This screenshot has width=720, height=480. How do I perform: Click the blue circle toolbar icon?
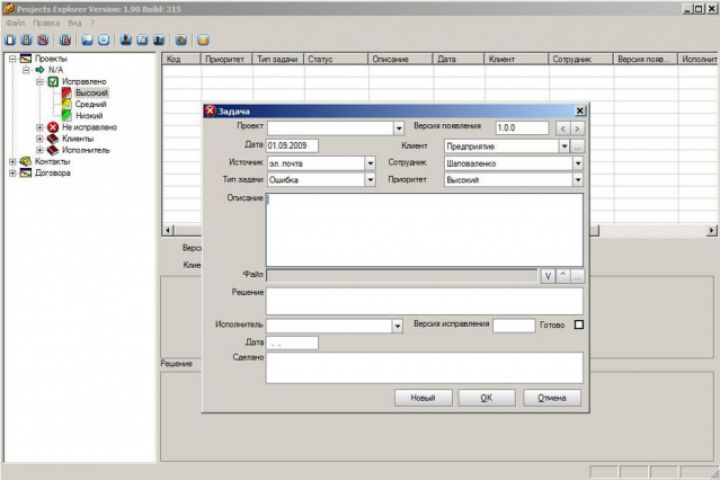pyautogui.click(x=104, y=40)
